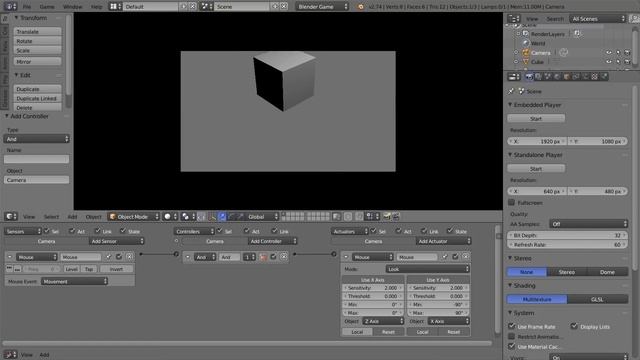This screenshot has width=640, height=360.
Task: Pin the Mouse sensor brick
Action: (109, 257)
